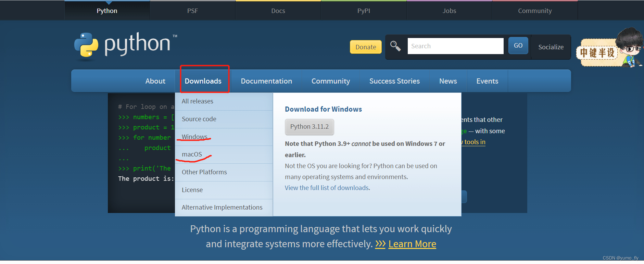Screen dimensions: 644x264
Task: Select All releases in Downloads submenu
Action: (224, 101)
